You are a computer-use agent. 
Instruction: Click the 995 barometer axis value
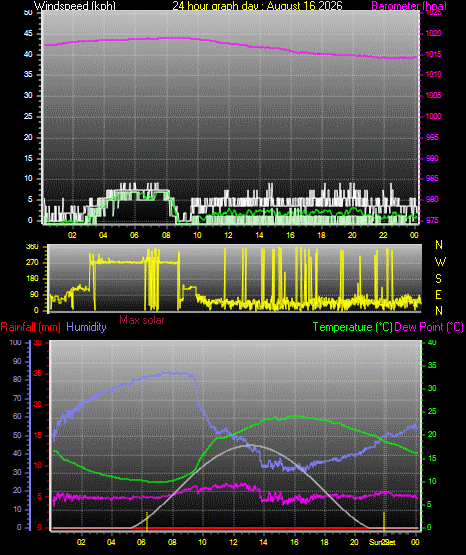tap(432, 137)
